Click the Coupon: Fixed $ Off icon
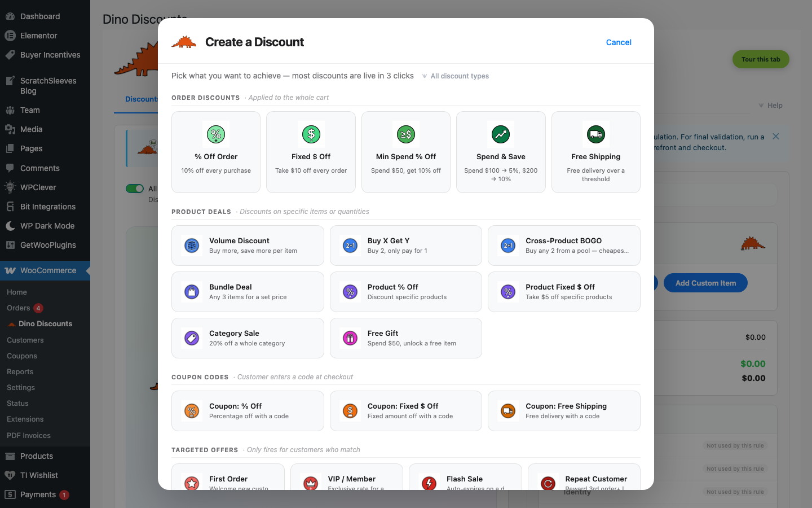The image size is (812, 508). click(350, 411)
